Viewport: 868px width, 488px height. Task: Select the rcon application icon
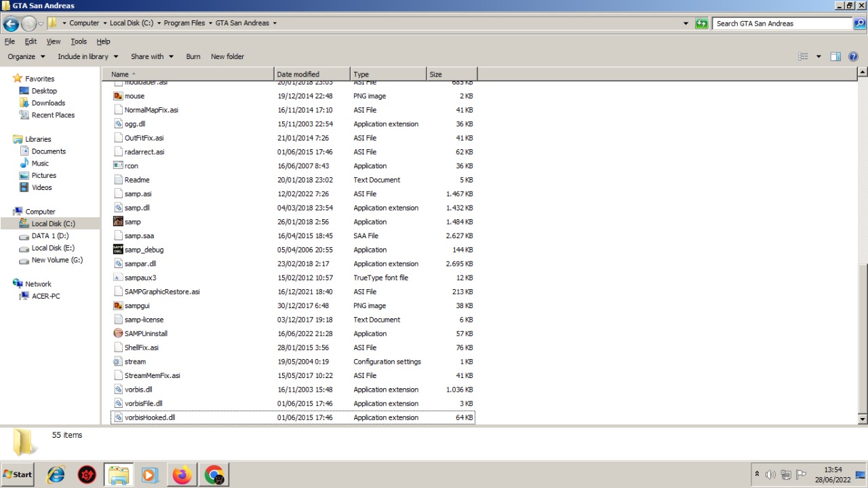118,166
